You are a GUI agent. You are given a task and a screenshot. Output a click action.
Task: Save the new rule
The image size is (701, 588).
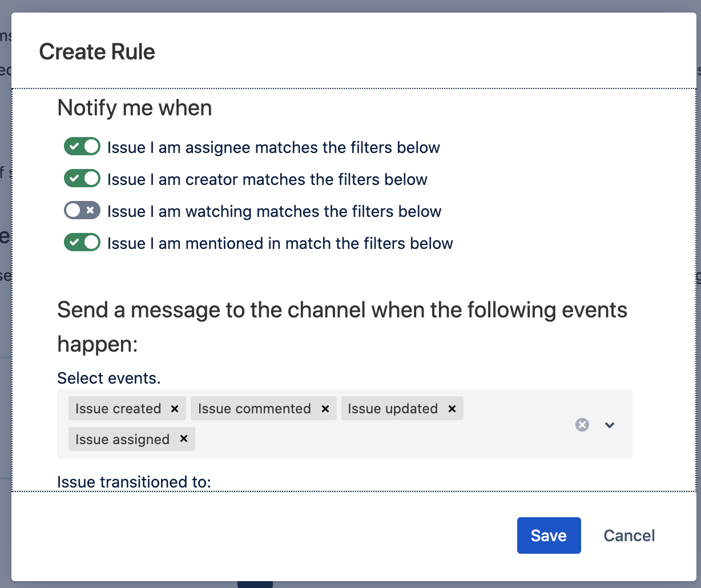click(x=549, y=535)
